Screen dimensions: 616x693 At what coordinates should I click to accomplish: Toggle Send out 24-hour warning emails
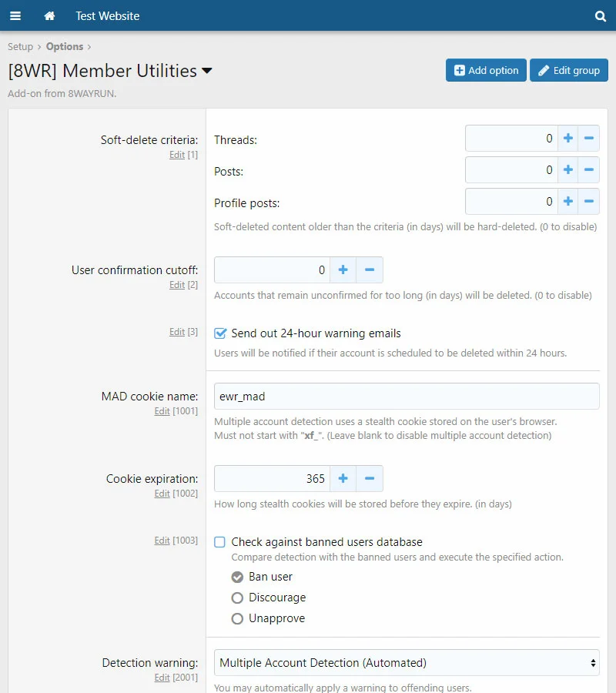tap(220, 333)
